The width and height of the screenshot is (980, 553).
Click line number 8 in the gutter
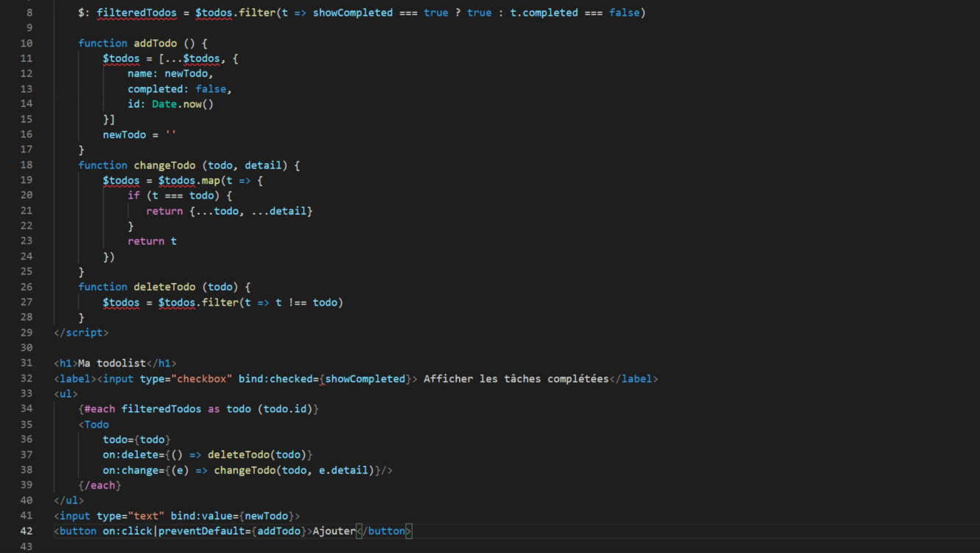tap(29, 13)
